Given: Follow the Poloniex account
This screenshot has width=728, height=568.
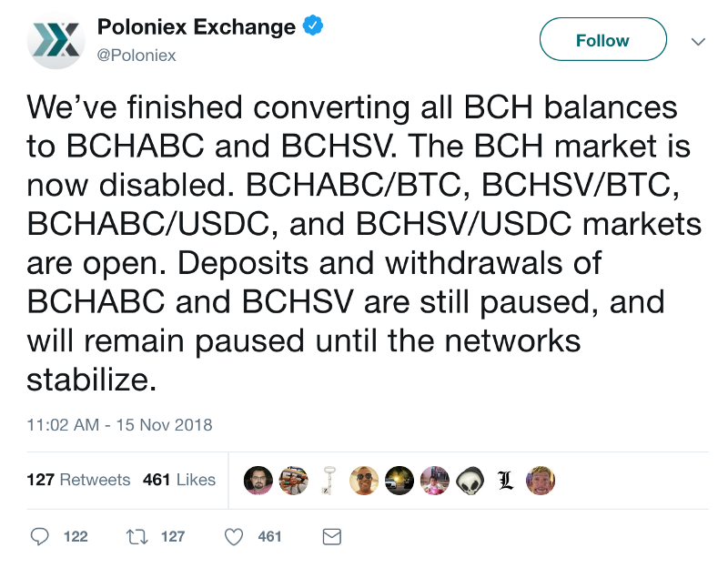Looking at the screenshot, I should pyautogui.click(x=602, y=39).
